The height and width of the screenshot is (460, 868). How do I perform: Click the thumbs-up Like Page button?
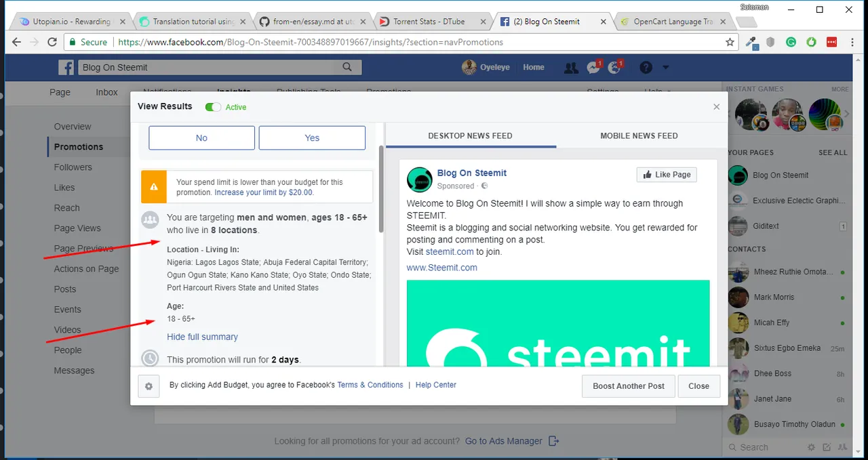point(667,174)
